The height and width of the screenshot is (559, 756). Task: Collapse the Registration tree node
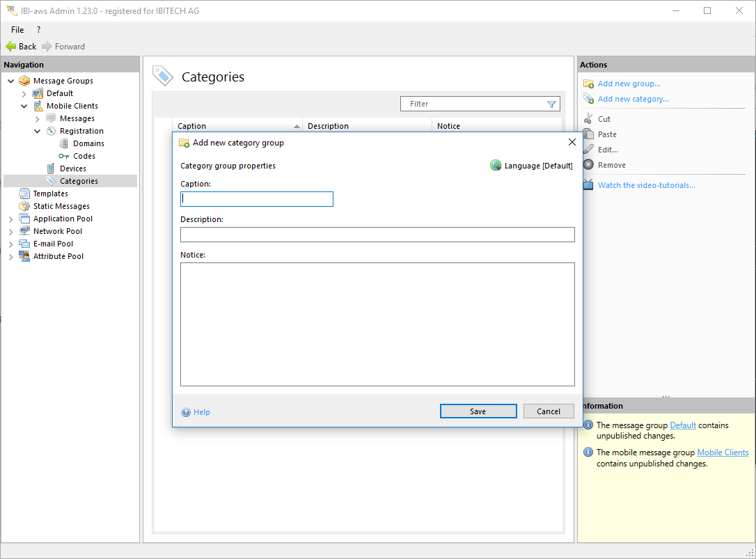click(x=38, y=132)
